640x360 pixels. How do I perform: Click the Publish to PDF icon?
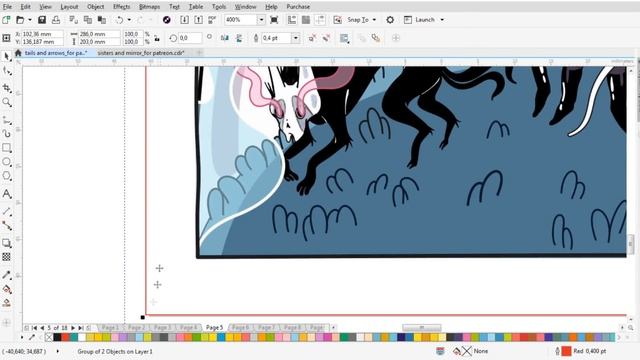click(x=212, y=20)
